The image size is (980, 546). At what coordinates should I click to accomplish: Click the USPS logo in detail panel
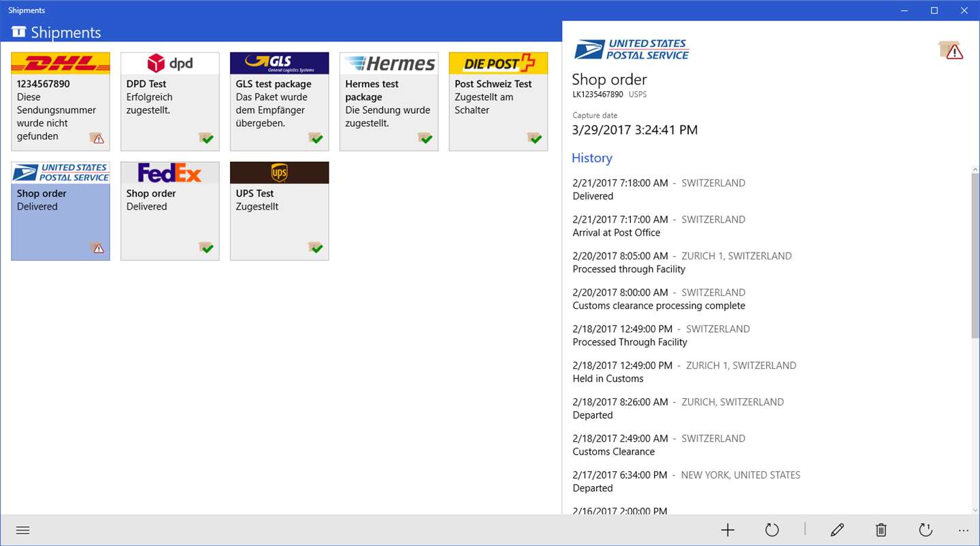click(x=631, y=50)
